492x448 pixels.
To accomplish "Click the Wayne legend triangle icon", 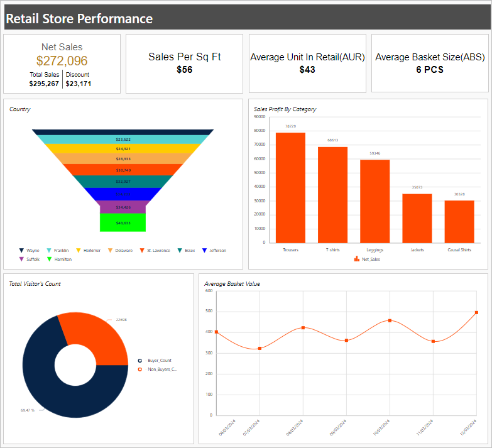I will [21, 250].
